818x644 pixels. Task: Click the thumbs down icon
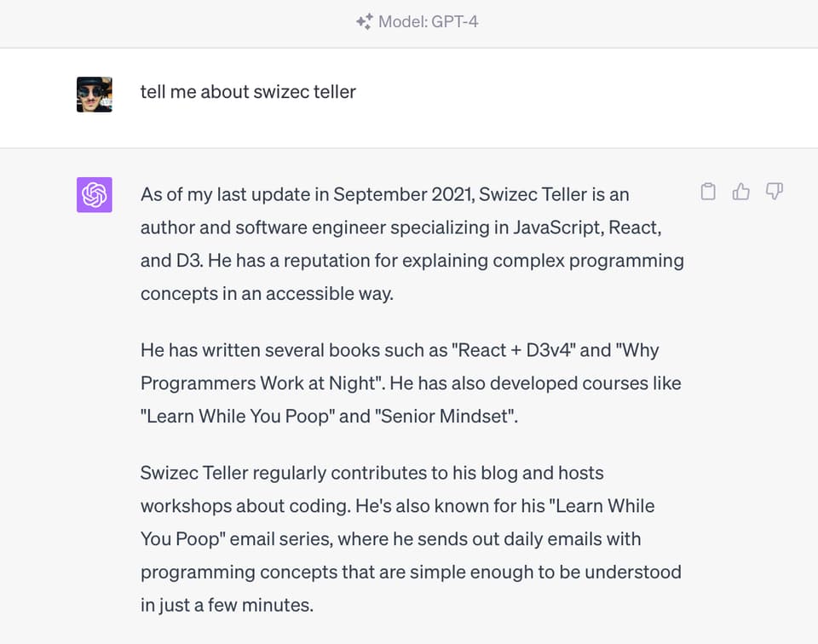[x=775, y=192]
